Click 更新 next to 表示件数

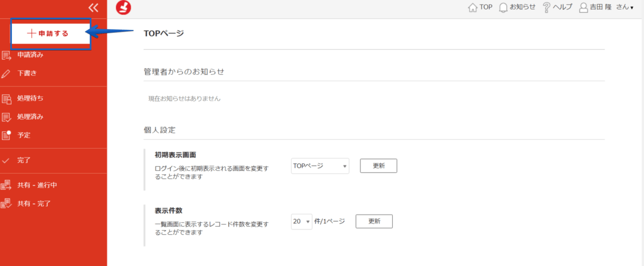point(374,221)
